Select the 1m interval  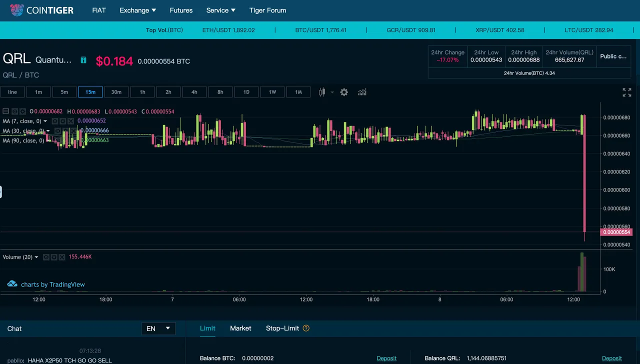pyautogui.click(x=38, y=92)
